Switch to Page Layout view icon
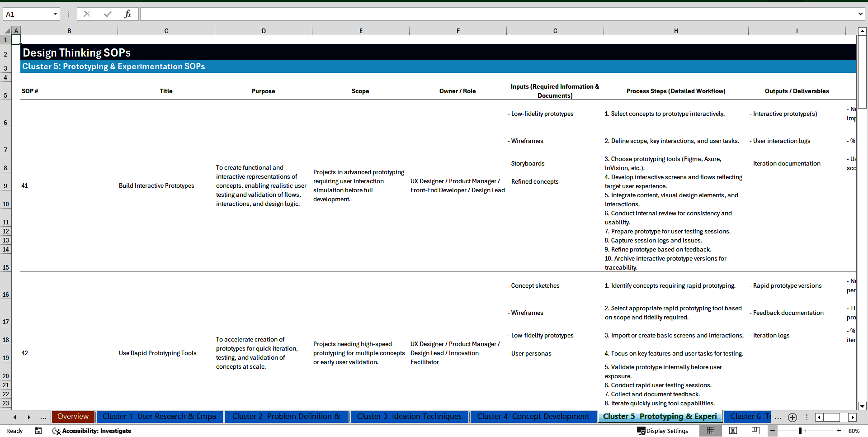 coord(732,431)
